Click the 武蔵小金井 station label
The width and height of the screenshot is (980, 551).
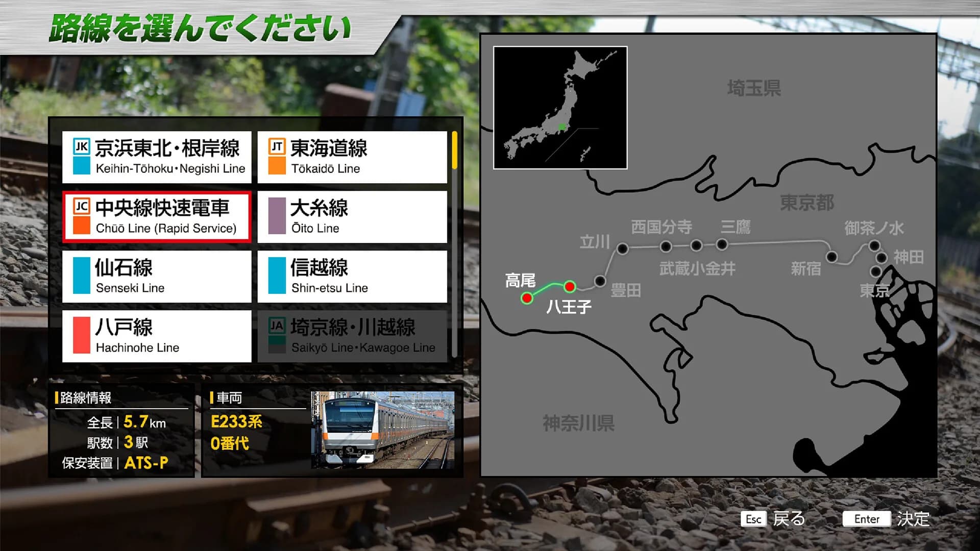(x=697, y=268)
